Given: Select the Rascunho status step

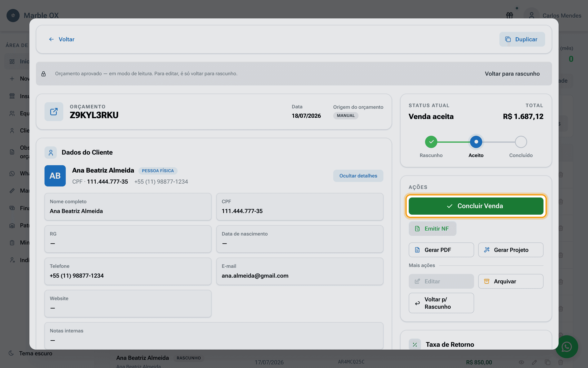Looking at the screenshot, I should coord(431,142).
